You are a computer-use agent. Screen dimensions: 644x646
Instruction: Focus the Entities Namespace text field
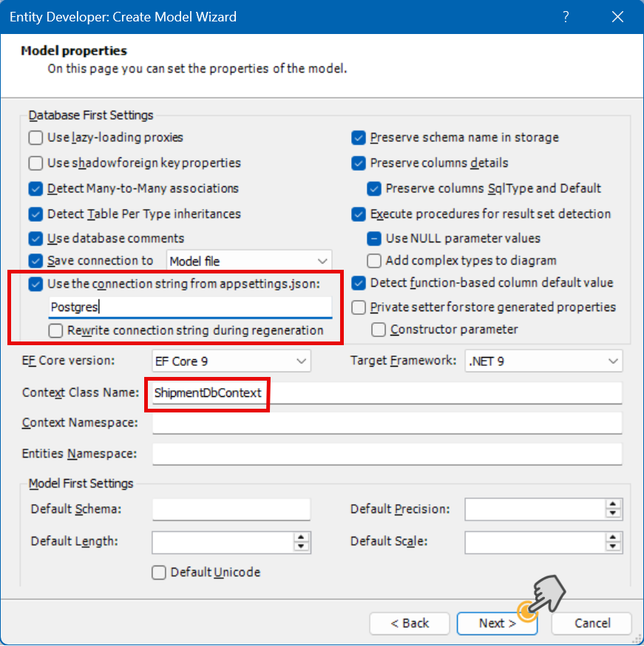(x=387, y=454)
